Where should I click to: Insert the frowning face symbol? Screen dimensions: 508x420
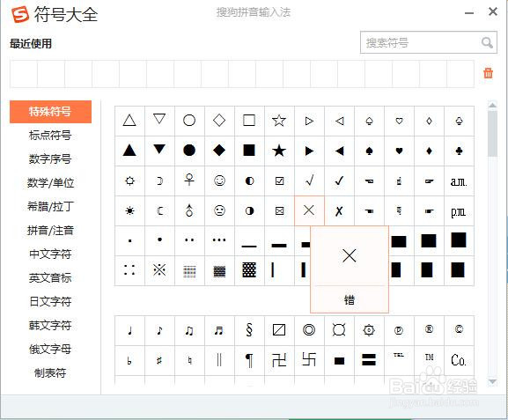point(219,210)
